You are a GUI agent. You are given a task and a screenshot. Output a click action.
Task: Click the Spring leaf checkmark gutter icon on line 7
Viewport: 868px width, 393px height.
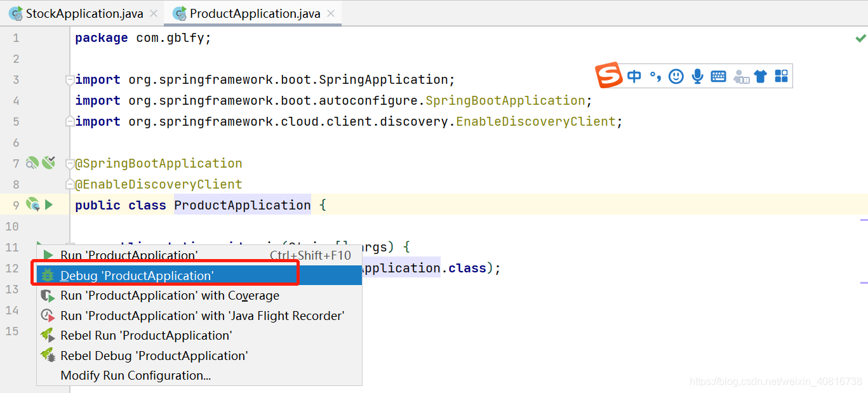coord(49,163)
